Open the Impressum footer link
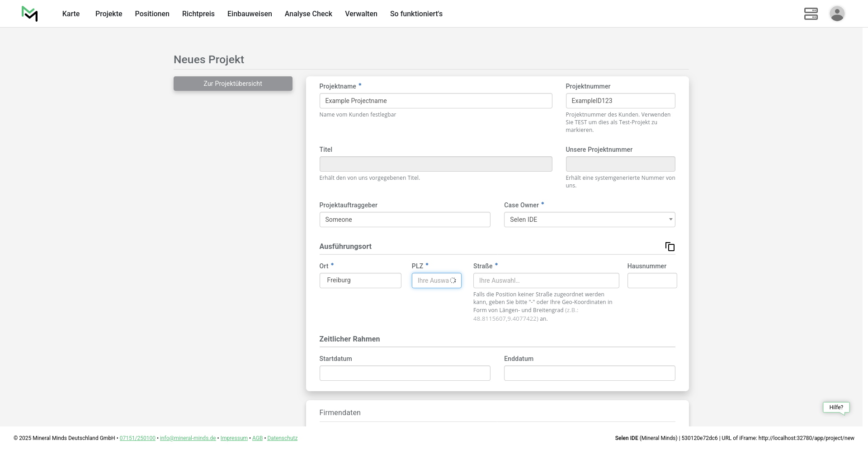868x449 pixels. pos(234,438)
